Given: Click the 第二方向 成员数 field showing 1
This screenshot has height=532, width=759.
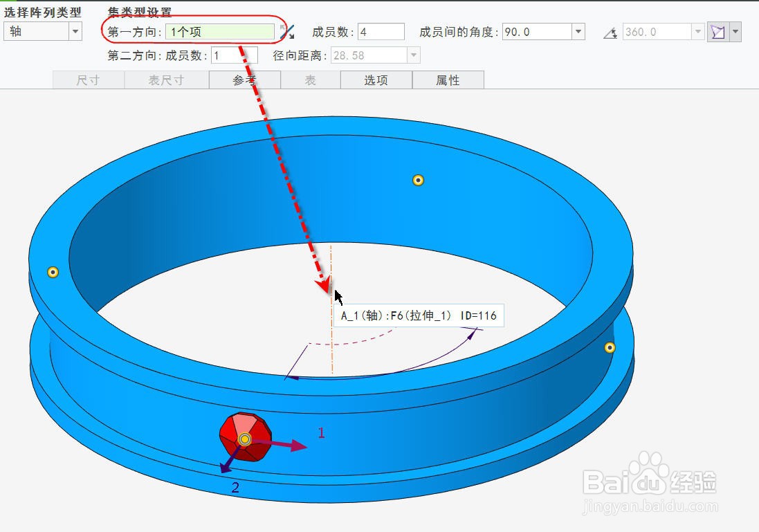Looking at the screenshot, I should (x=235, y=55).
